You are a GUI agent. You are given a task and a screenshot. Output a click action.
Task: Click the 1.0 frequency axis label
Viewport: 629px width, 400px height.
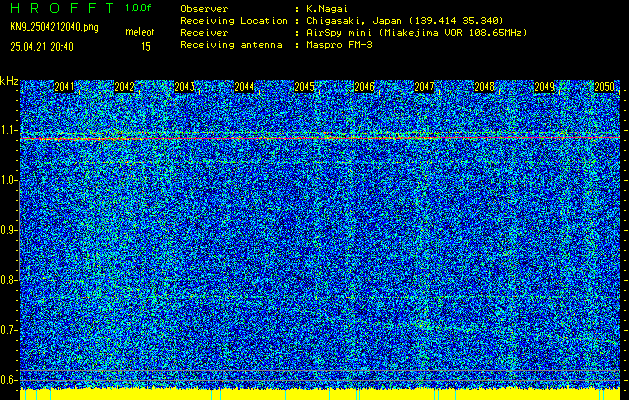click(x=7, y=181)
